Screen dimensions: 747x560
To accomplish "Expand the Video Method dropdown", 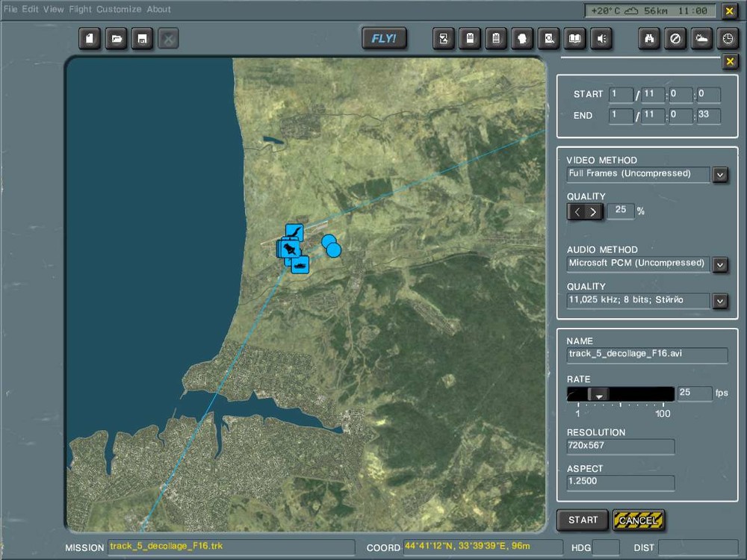I will pyautogui.click(x=719, y=175).
